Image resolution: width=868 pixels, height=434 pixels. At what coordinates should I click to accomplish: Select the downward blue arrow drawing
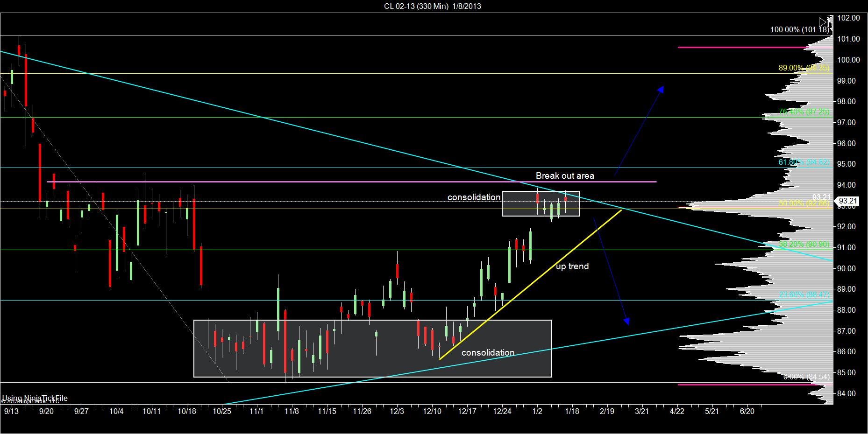pyautogui.click(x=611, y=271)
